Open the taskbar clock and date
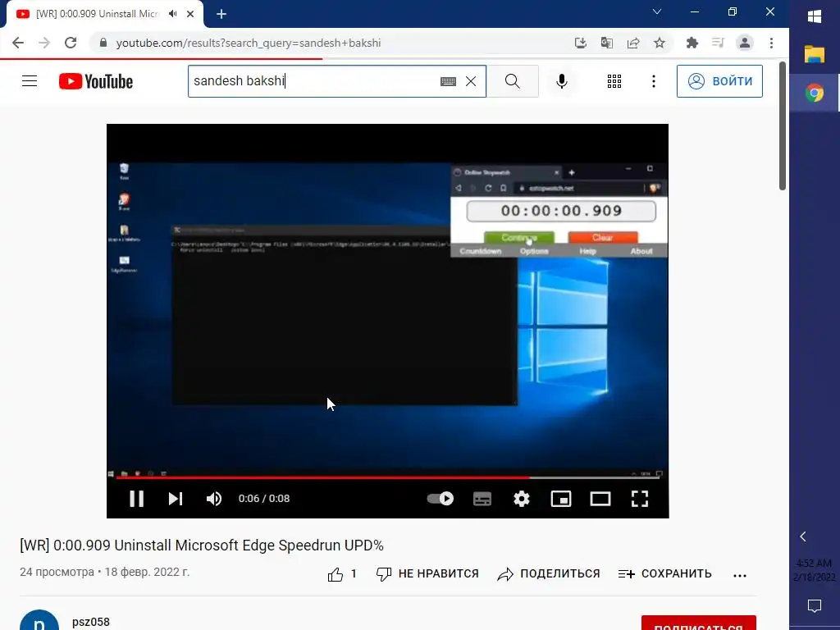 815,570
